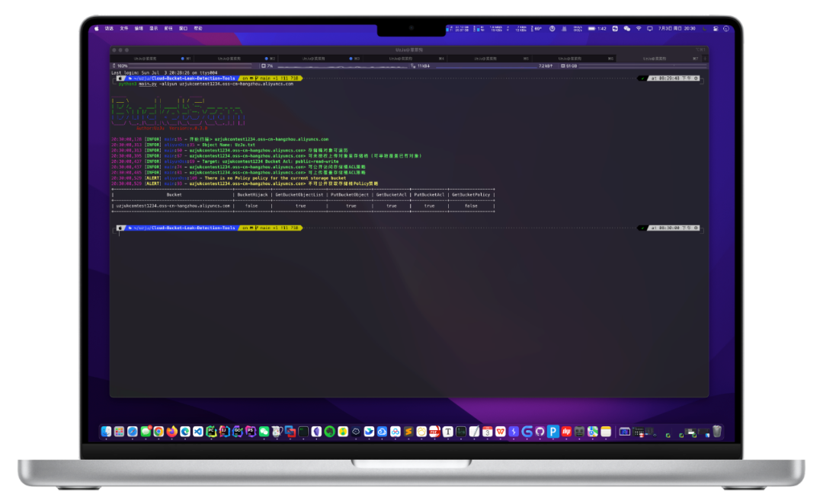Launch Safari from the Dock
Viewport: 823px width, 504px height.
(133, 432)
